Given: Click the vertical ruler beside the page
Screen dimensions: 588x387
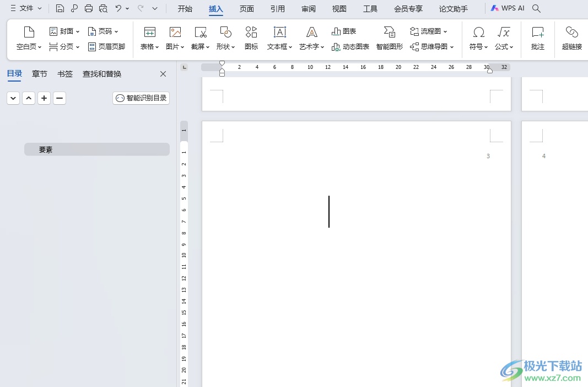Looking at the screenshot, I should 184,254.
